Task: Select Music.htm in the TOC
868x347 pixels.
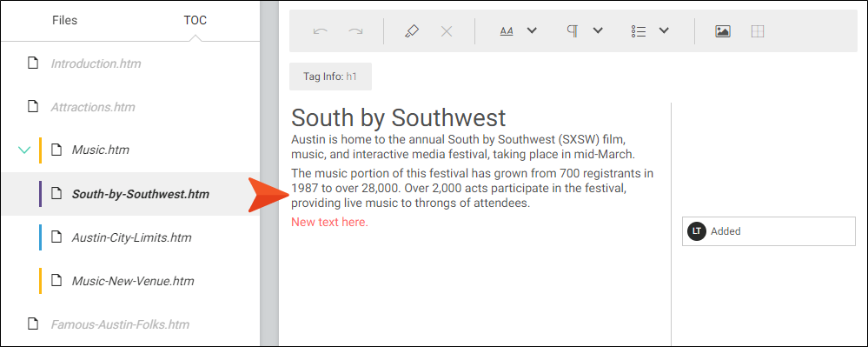Action: click(x=100, y=150)
